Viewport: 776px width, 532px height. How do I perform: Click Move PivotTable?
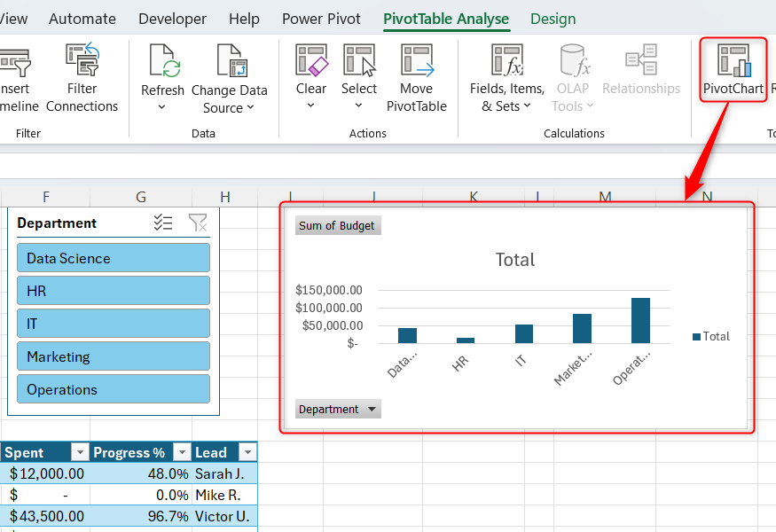417,78
